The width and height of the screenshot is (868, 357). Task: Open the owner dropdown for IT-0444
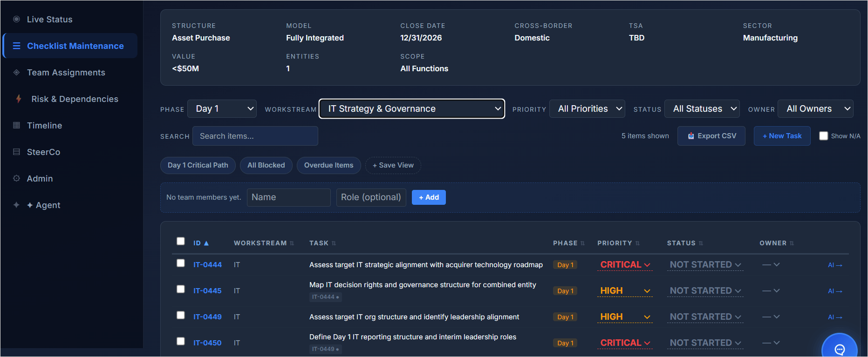(x=771, y=264)
